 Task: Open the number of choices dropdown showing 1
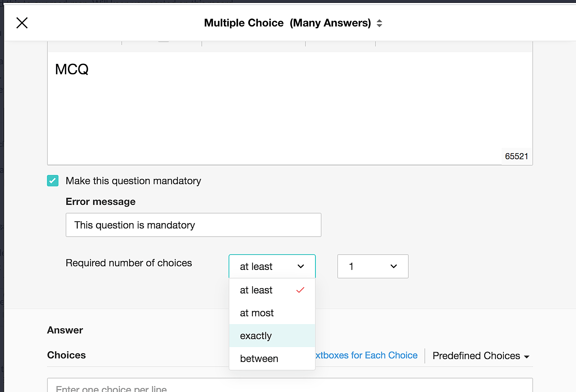pos(372,266)
